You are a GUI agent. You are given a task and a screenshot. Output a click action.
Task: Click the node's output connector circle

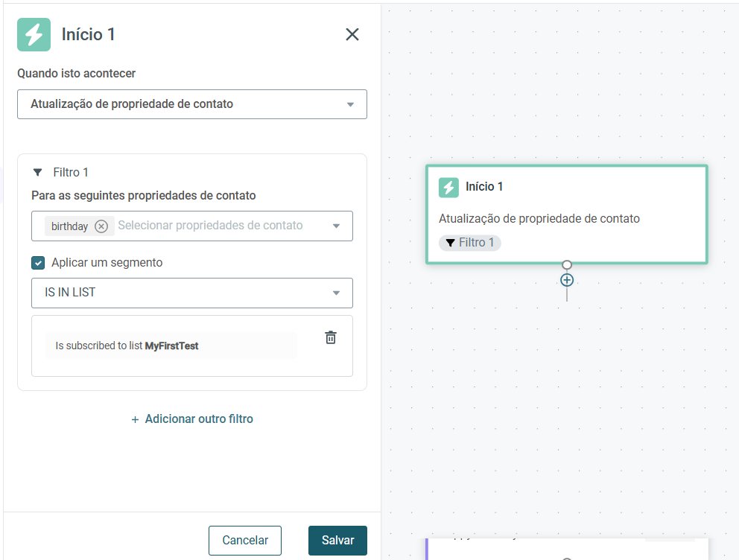[567, 264]
